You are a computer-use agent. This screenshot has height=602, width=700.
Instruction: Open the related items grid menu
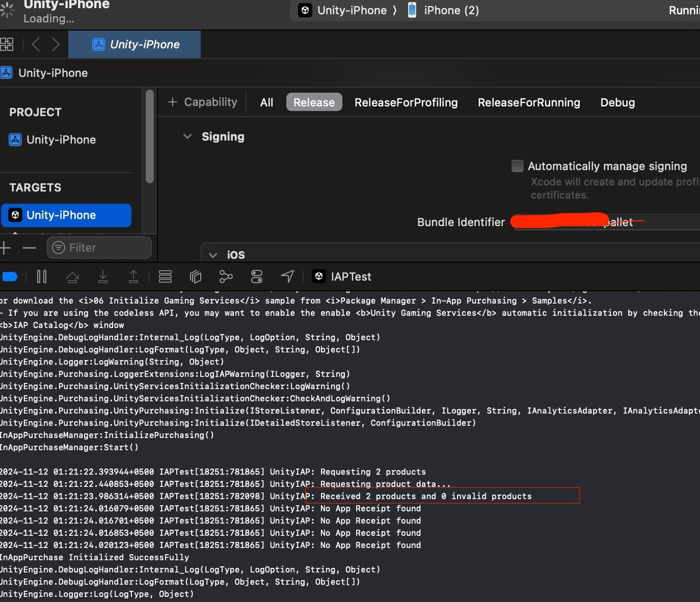pyautogui.click(x=7, y=44)
